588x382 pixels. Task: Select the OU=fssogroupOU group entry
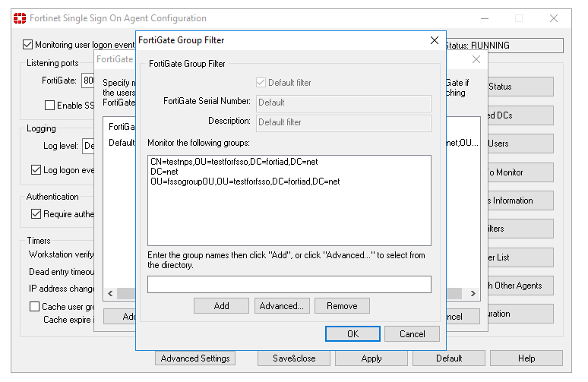[245, 182]
